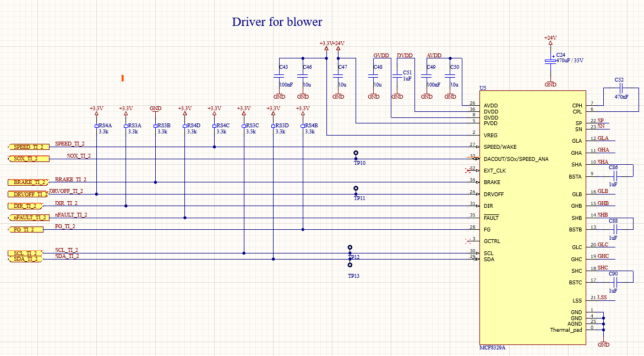644x356 pixels.
Task: Select the no-connect marker on GCTRL pin
Action: [x=467, y=241]
